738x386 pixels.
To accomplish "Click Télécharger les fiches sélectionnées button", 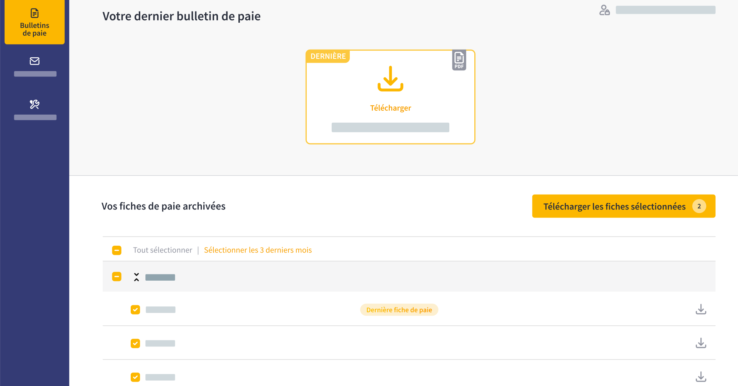I will click(x=624, y=206).
